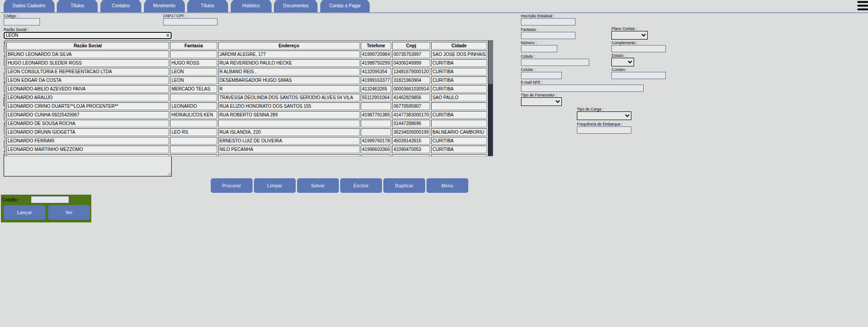Click the Procurar button
The height and width of the screenshot is (327, 868).
(231, 186)
